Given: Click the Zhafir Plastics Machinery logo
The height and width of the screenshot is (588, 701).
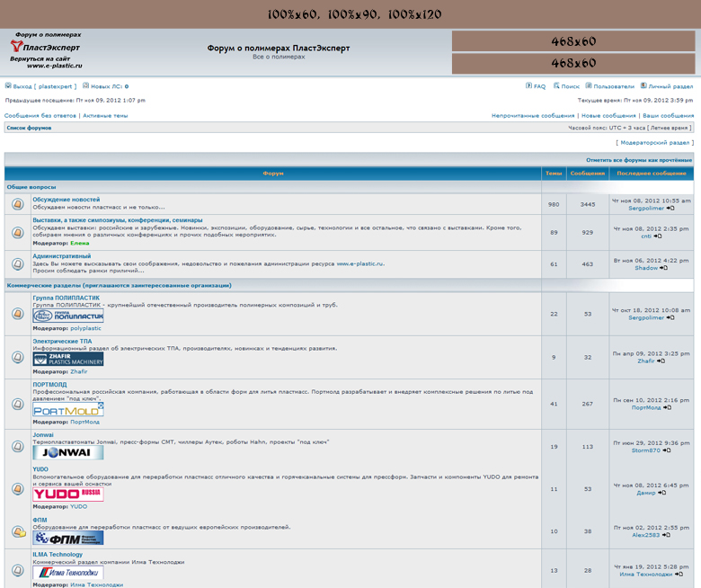Looking at the screenshot, I should coord(68,359).
